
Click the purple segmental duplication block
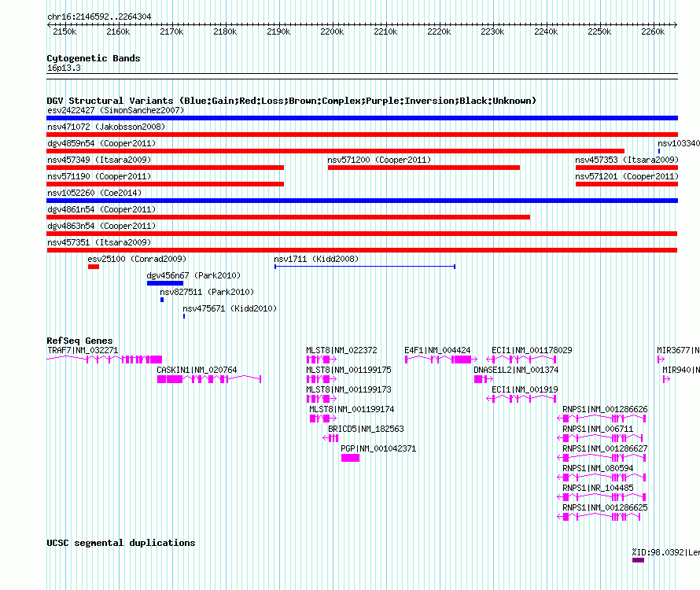(x=638, y=560)
